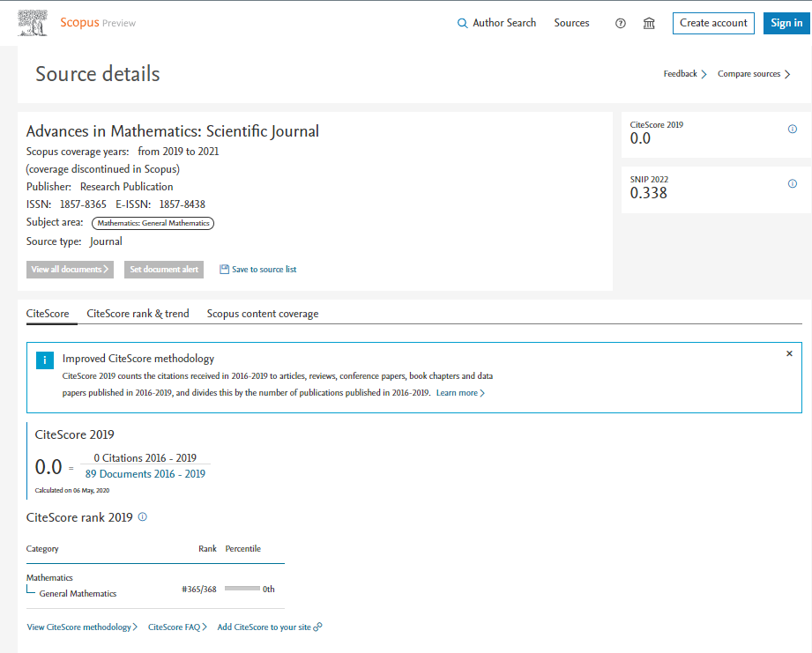Click the CiteScore 2019 info icon

[792, 130]
